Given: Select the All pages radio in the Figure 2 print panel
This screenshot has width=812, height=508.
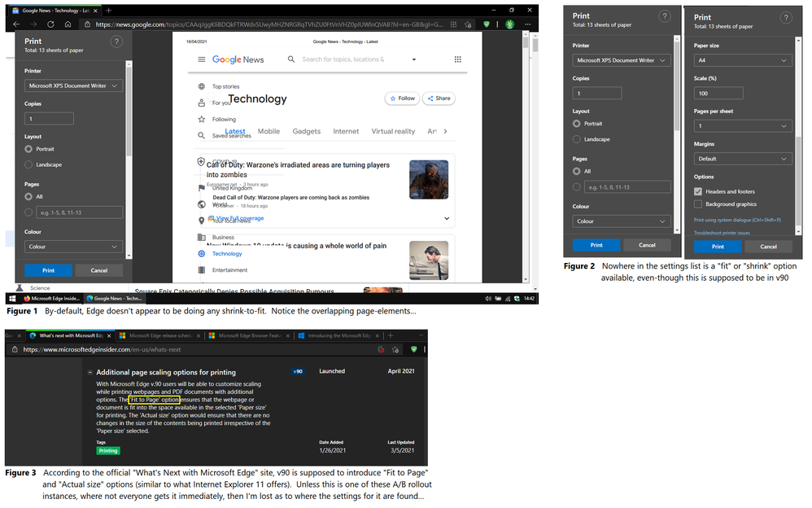Looking at the screenshot, I should pos(576,172).
